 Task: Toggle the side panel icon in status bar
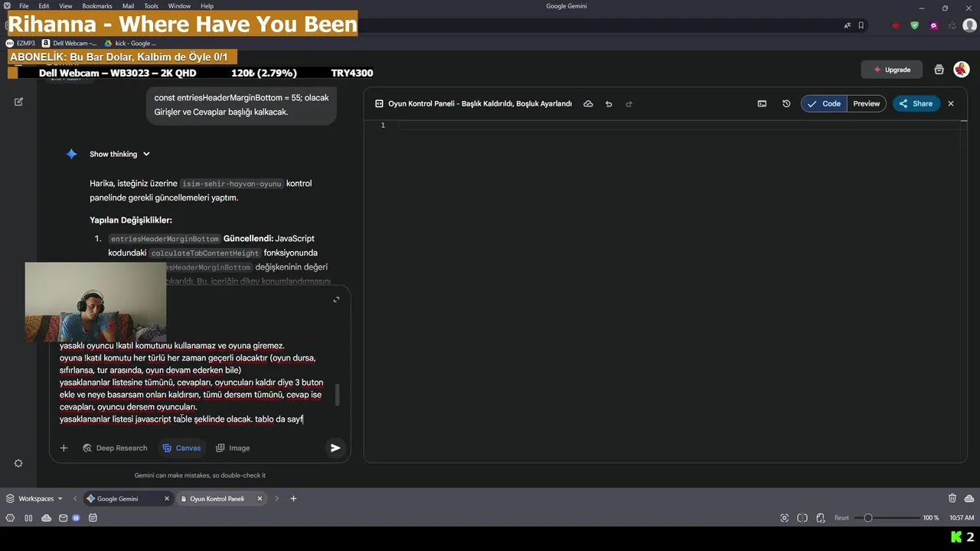click(x=28, y=517)
